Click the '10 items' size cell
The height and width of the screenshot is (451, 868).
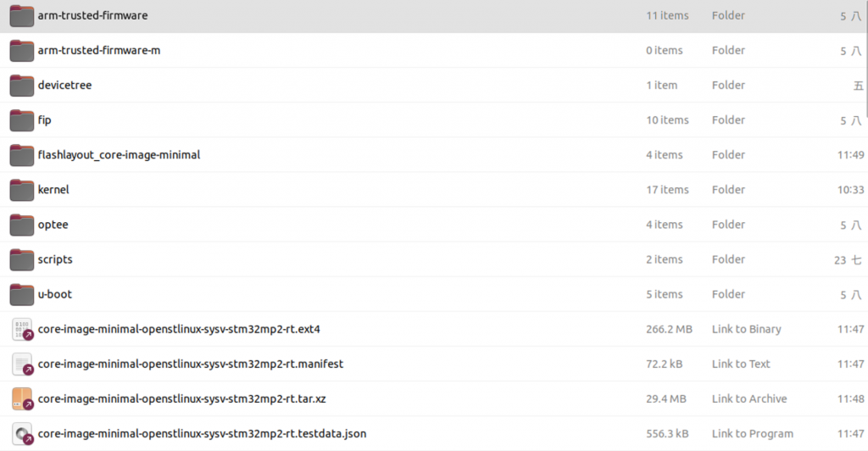667,120
